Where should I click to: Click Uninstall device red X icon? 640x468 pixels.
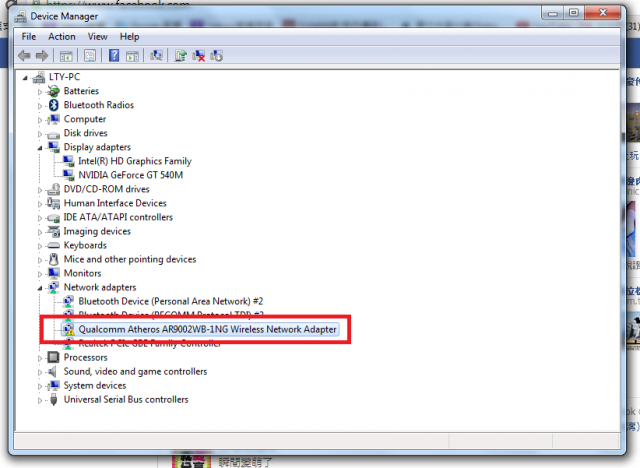[198, 55]
